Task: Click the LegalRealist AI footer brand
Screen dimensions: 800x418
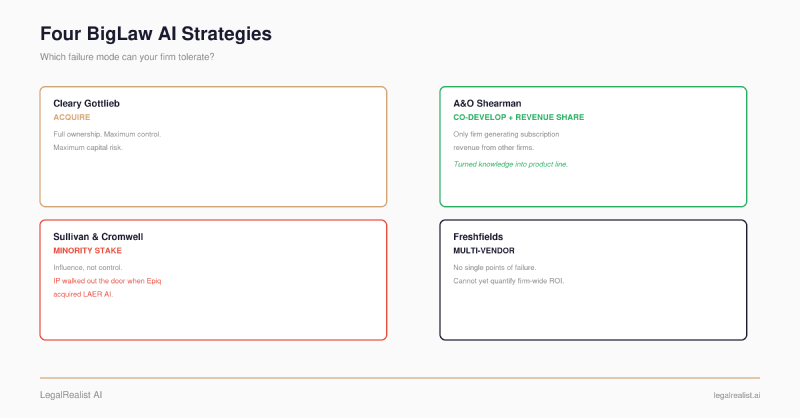Action: coord(71,395)
